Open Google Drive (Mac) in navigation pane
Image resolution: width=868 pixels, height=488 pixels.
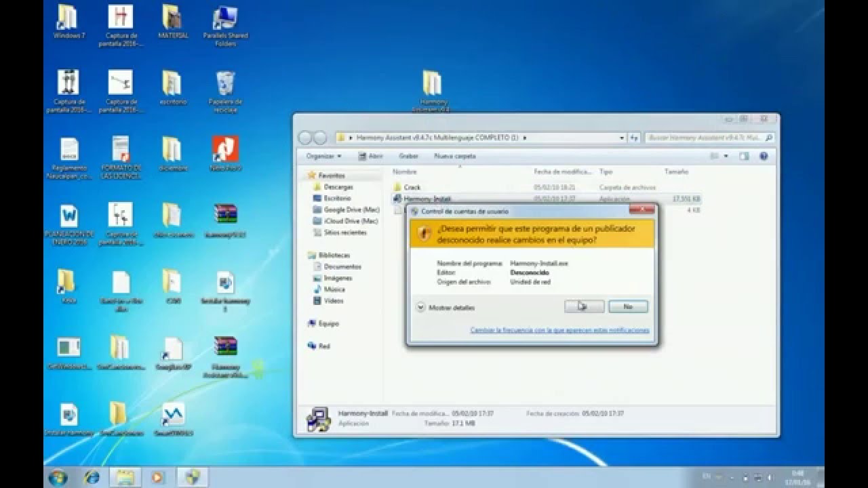(351, 210)
